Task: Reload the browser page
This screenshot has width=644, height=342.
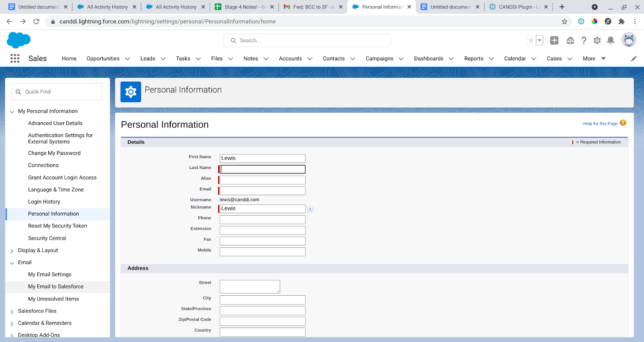Action: (36, 21)
